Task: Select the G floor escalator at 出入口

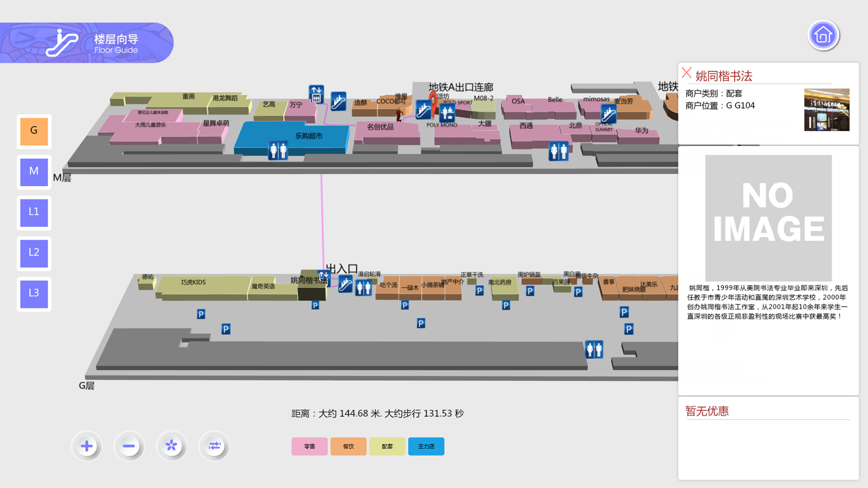Action: (345, 284)
